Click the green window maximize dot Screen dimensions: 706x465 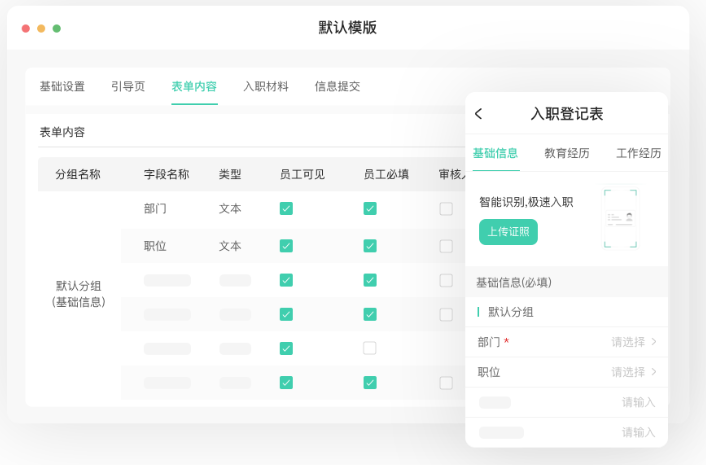[x=57, y=28]
